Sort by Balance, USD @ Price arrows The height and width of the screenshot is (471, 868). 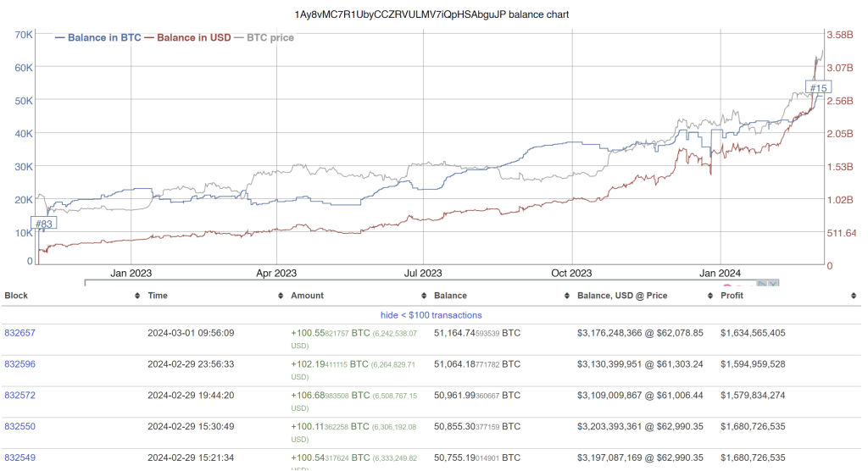[710, 296]
